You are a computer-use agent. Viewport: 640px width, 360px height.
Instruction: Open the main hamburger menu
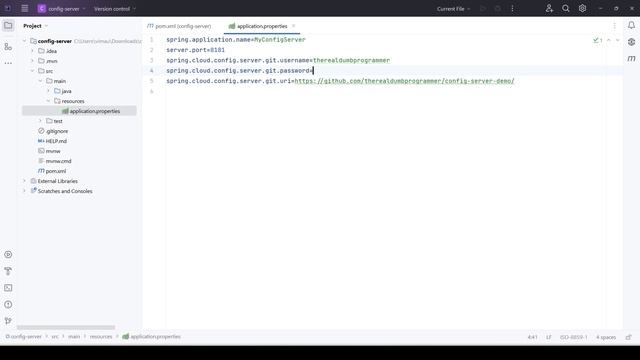[x=24, y=8]
